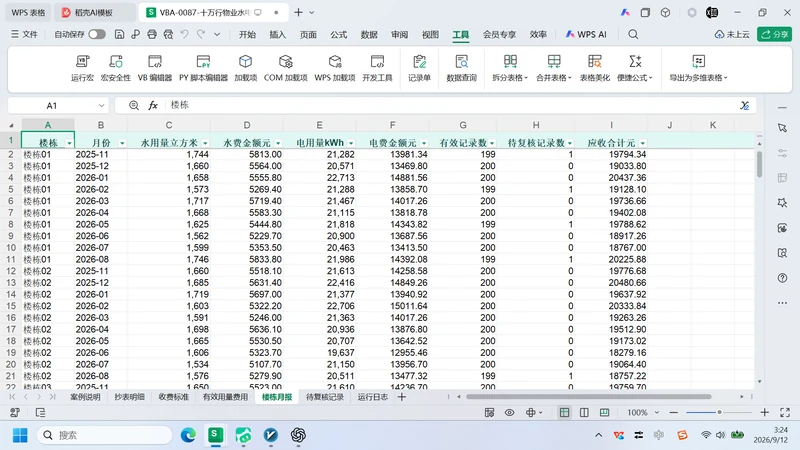Expand the Name Box dropdown arrow
The width and height of the screenshot is (800, 450).
(101, 106)
